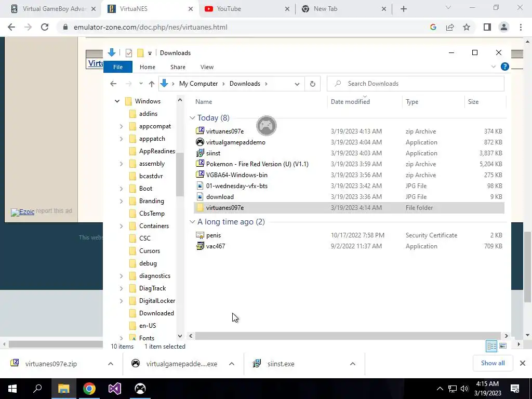This screenshot has height=399, width=532.
Task: Open the virtual gamepad taskbar app
Action: coord(140,389)
